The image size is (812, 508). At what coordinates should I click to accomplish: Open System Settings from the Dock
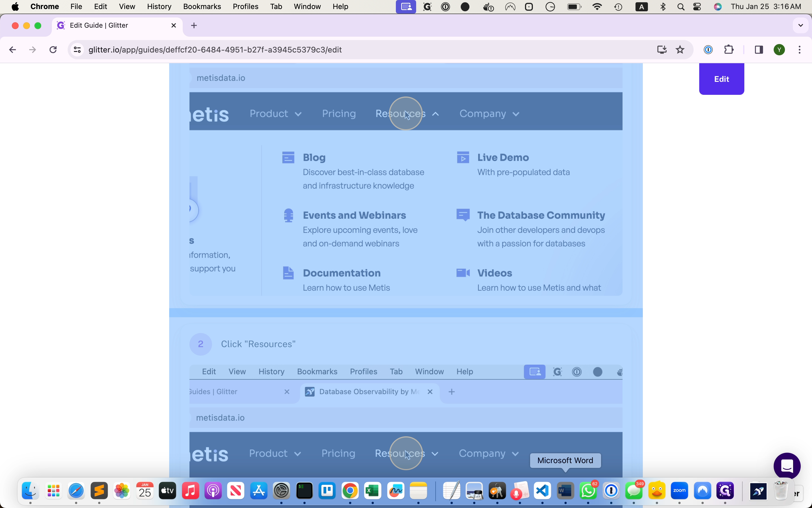[x=282, y=491]
